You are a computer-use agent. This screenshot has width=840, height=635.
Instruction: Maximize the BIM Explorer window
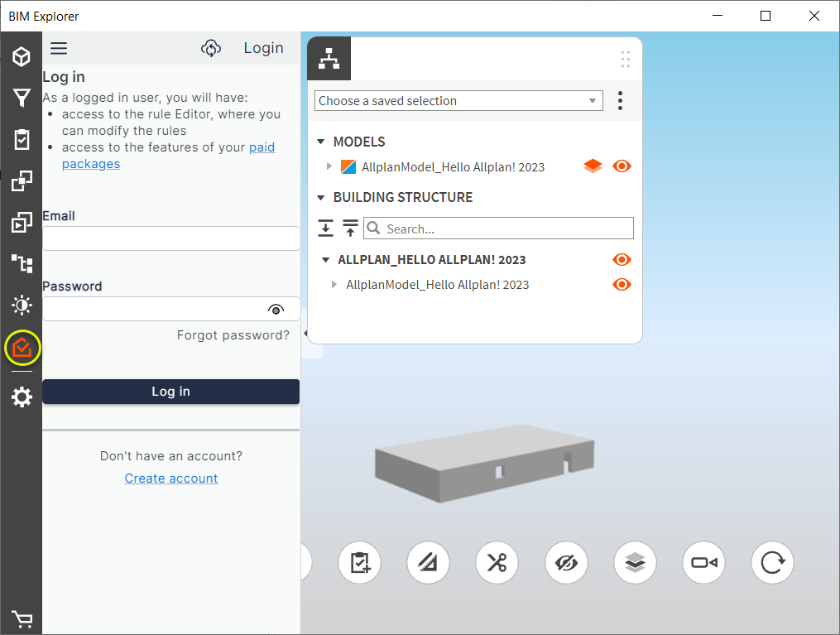[766, 16]
